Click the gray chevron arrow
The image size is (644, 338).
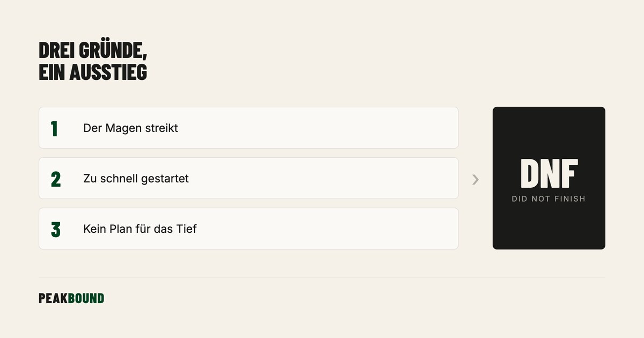pyautogui.click(x=475, y=180)
